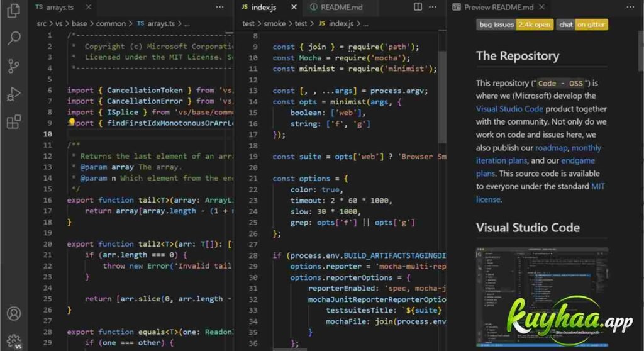The image size is (644, 351).
Task: Click 'const options = {' in index.js
Action: 310,179
